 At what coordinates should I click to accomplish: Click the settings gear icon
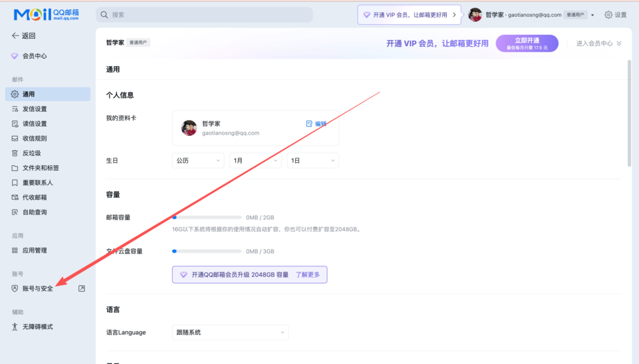pyautogui.click(x=608, y=15)
